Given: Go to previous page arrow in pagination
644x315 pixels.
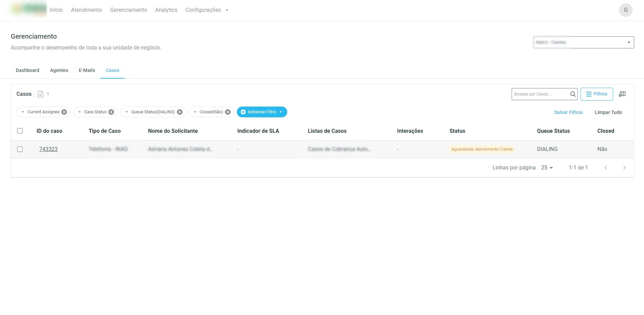Looking at the screenshot, I should pyautogui.click(x=605, y=168).
